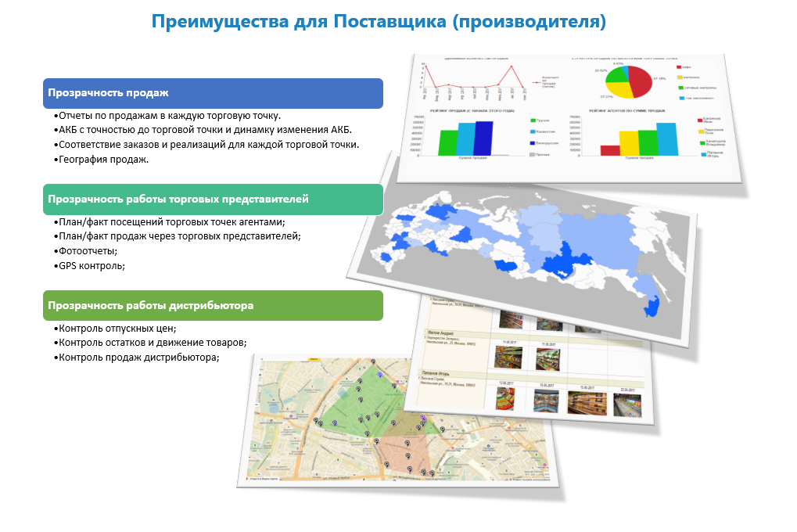Click bullet 'GPS контроль;'
The width and height of the screenshot is (797, 532).
click(89, 265)
